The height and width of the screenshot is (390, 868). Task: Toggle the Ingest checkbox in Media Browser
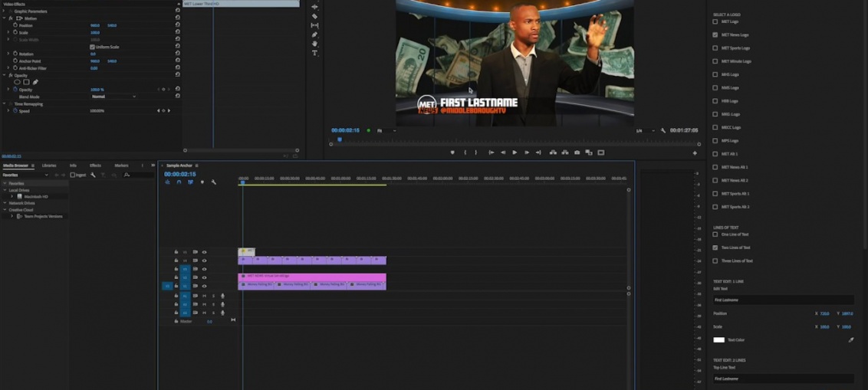(73, 175)
